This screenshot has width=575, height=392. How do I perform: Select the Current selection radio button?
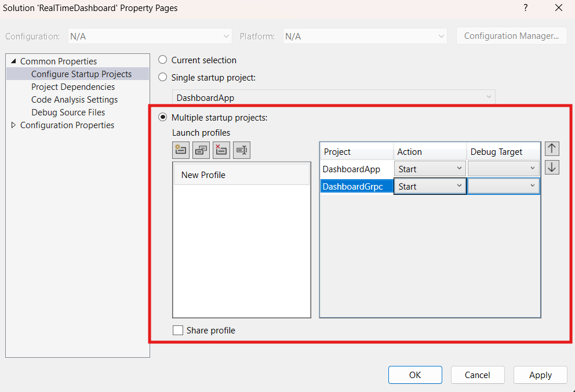tap(162, 60)
